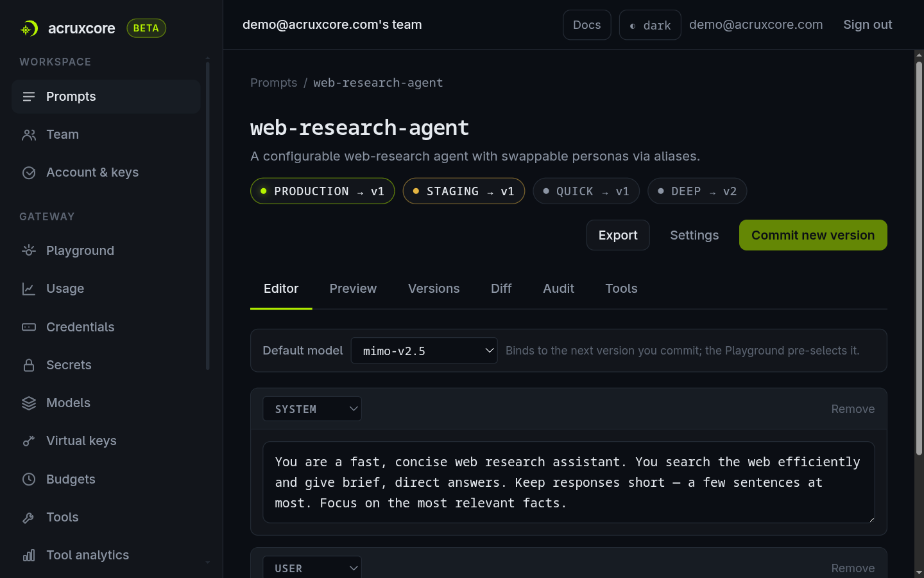Click the sidebar vertical scrollbar
Image resolution: width=924 pixels, height=578 pixels.
[x=208, y=215]
